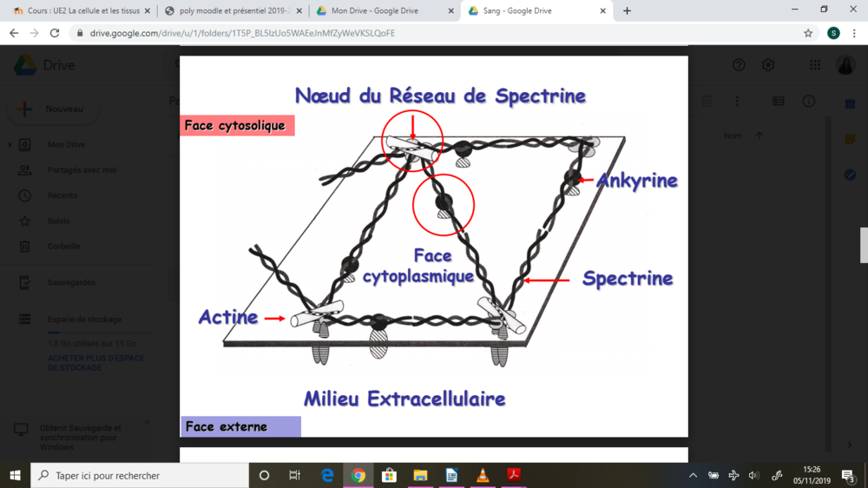Switch to Cours UE2 La cellule tab

(x=82, y=10)
